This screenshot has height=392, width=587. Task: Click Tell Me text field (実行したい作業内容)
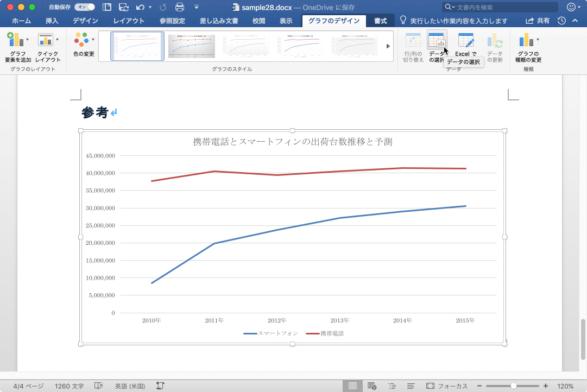[x=459, y=21]
